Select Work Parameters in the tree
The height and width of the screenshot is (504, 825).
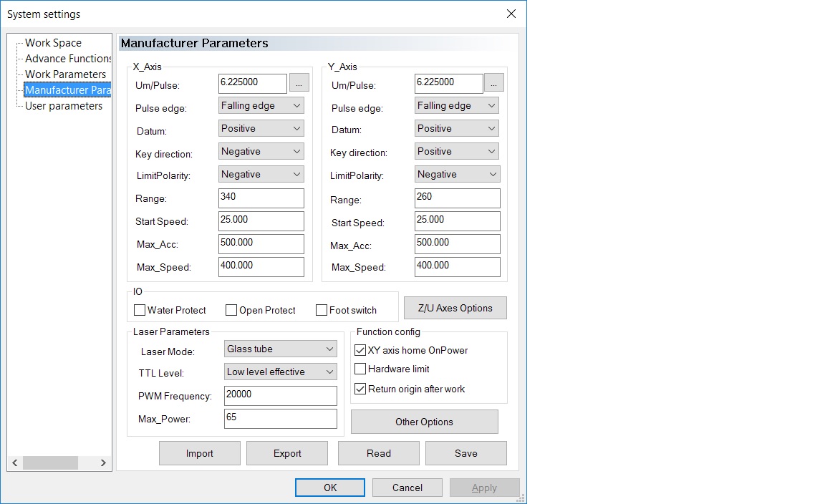tap(65, 74)
